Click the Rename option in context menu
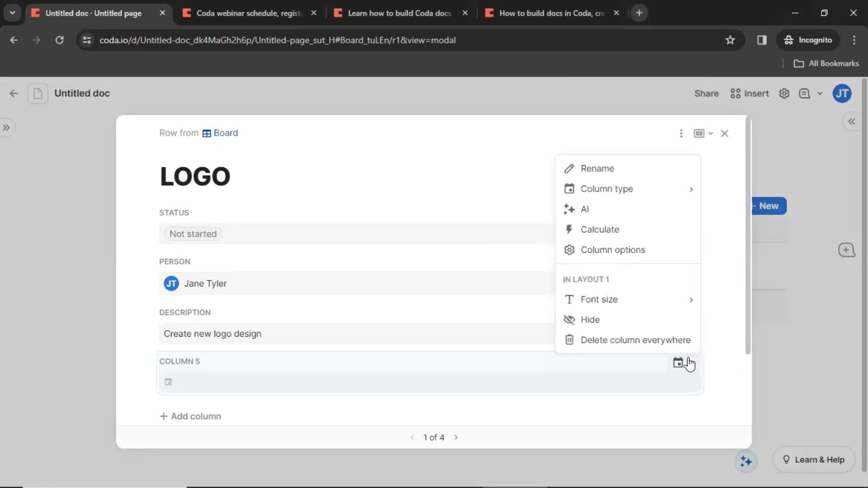 [x=597, y=168]
